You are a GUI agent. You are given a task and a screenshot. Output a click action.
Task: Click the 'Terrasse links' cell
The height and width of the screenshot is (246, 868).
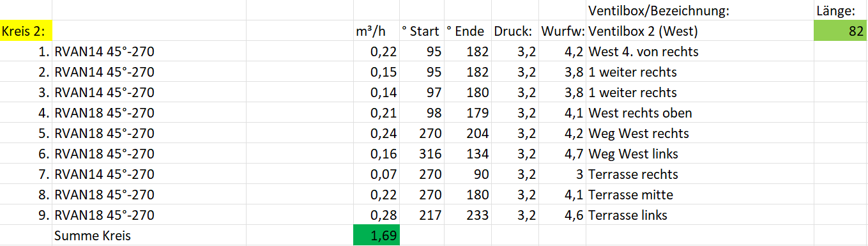click(x=700, y=215)
